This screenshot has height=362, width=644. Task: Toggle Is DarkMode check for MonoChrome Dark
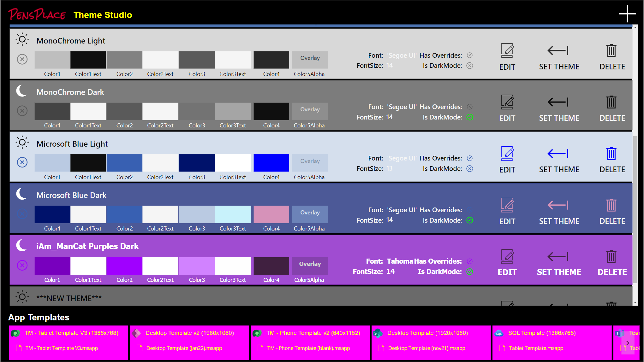(x=470, y=117)
